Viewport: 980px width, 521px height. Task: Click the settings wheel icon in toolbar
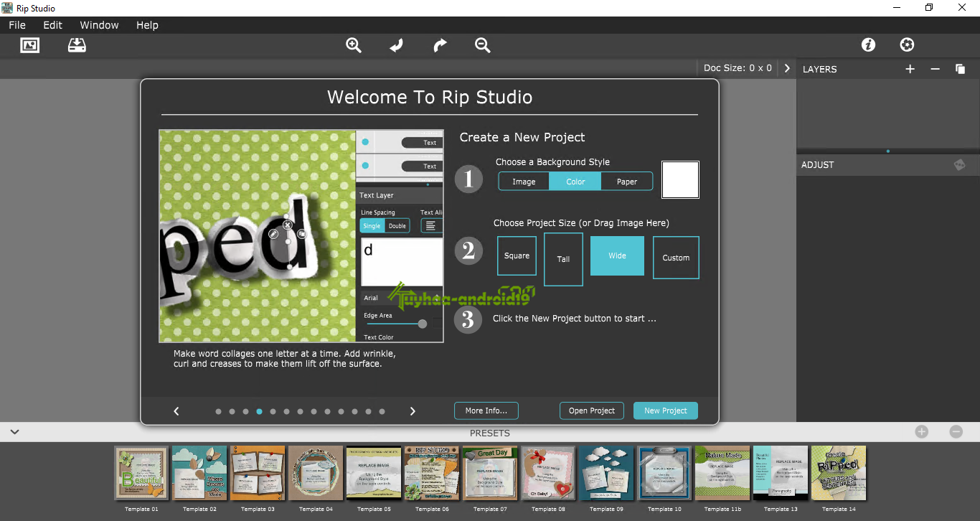(x=907, y=45)
